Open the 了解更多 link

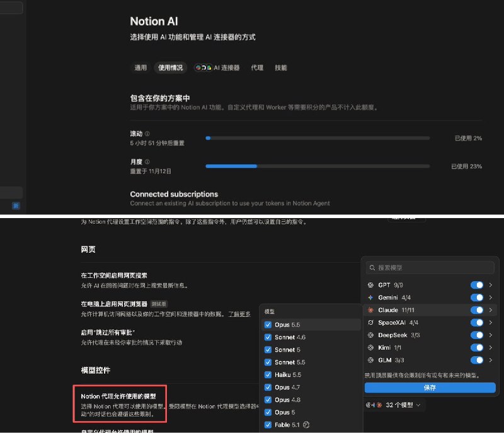point(239,314)
